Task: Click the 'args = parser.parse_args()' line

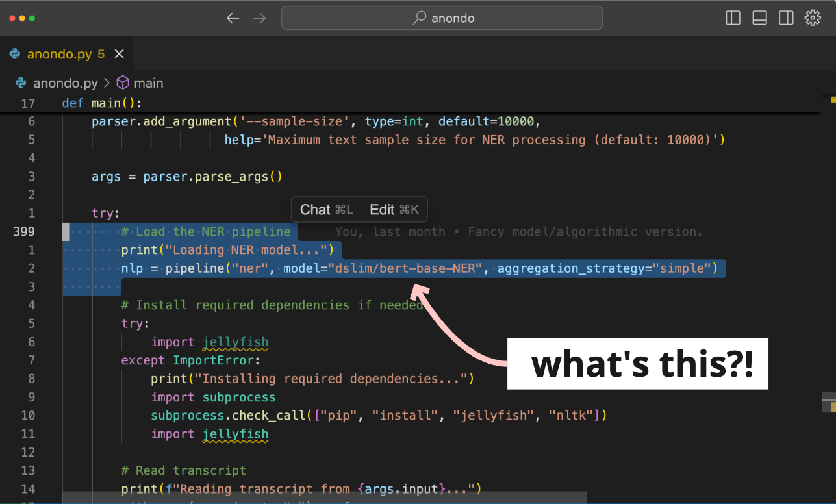Action: pyautogui.click(x=187, y=177)
